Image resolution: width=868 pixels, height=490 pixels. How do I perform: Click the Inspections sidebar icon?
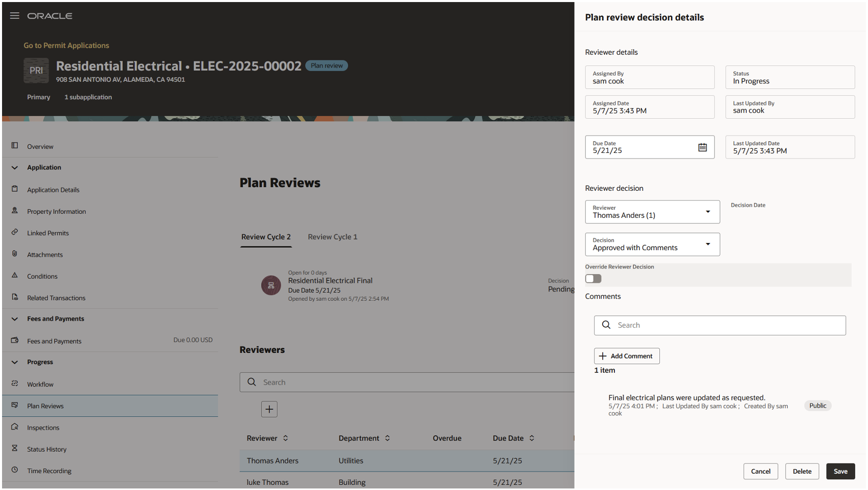pos(15,427)
